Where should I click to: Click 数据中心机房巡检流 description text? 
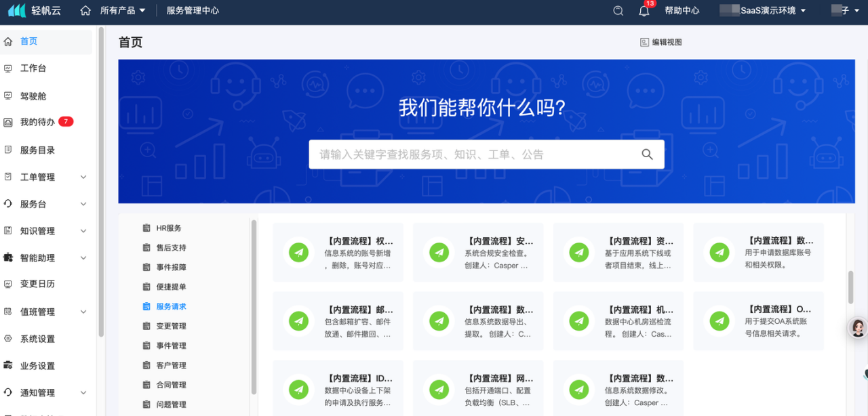[638, 322]
